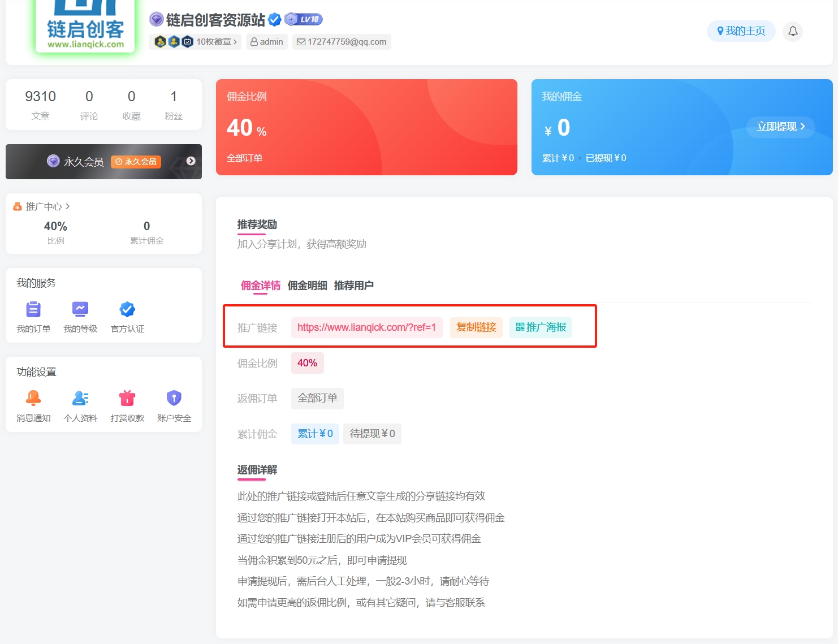Expand the 推广中心 section

tap(47, 206)
